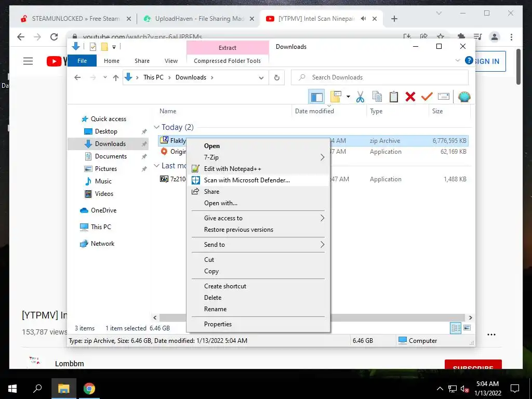Open the Compressed Folder Tools tab
This screenshot has height=399, width=532.
click(228, 61)
